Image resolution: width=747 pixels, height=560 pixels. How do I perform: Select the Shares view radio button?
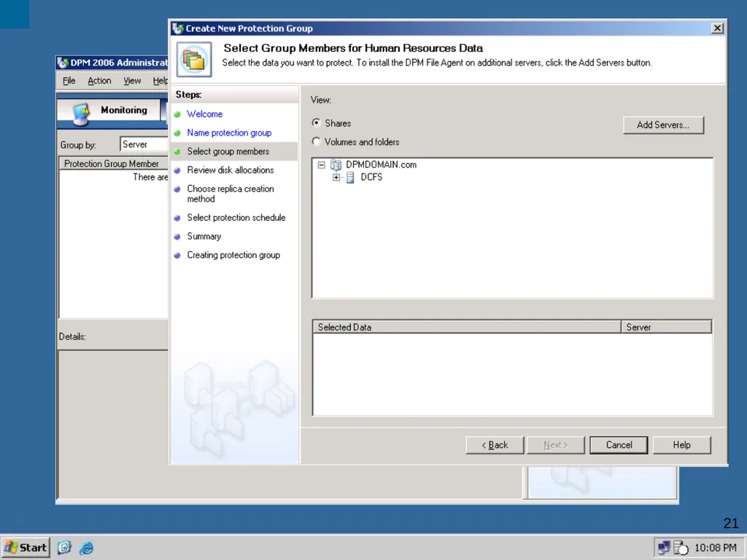(x=317, y=122)
